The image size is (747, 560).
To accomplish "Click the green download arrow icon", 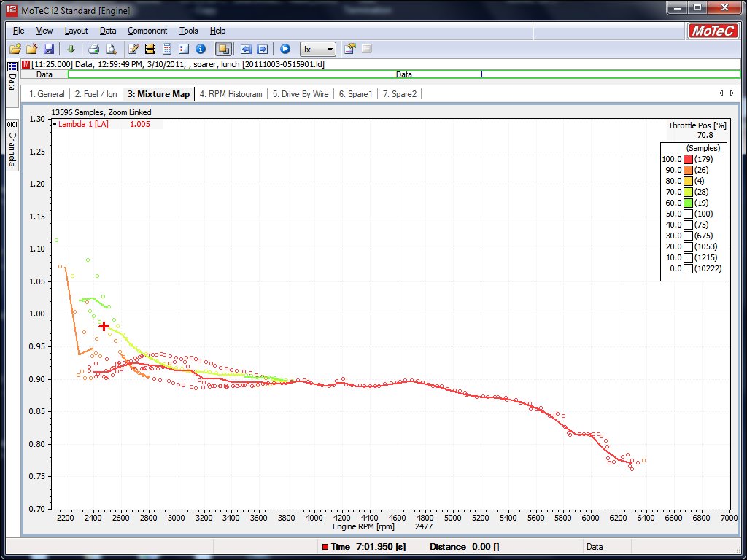I will pos(71,49).
